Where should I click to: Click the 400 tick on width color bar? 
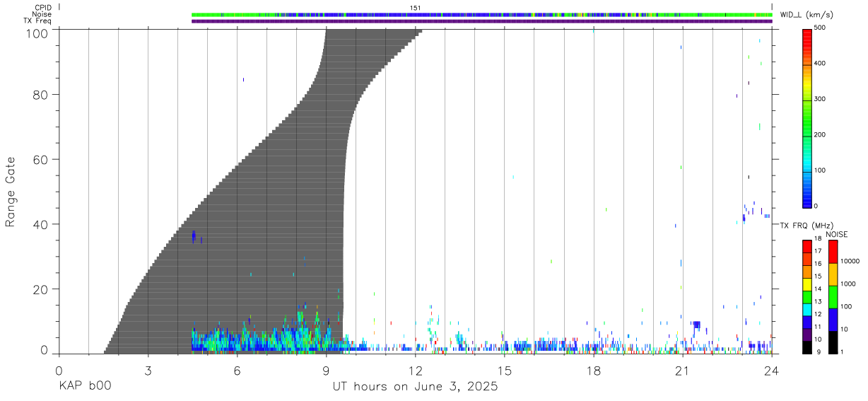tap(821, 64)
